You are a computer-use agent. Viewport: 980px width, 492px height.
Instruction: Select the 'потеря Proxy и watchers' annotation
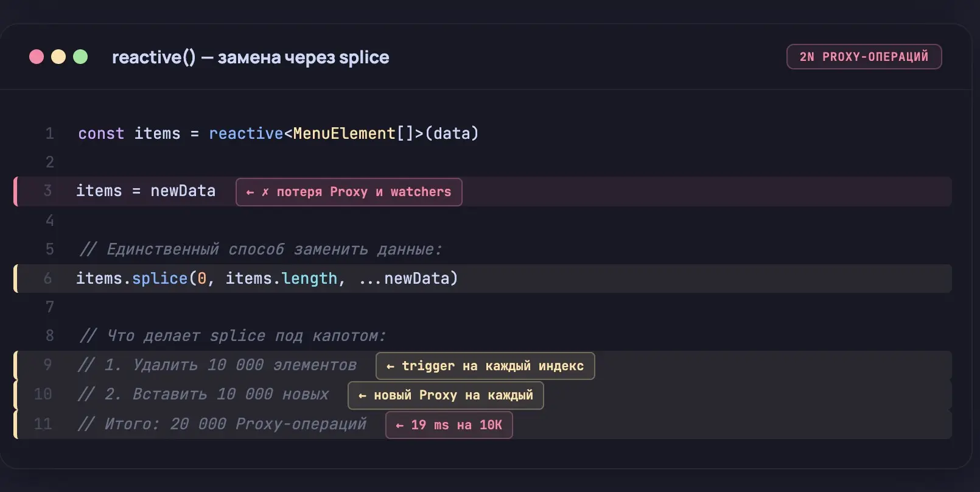coord(349,192)
